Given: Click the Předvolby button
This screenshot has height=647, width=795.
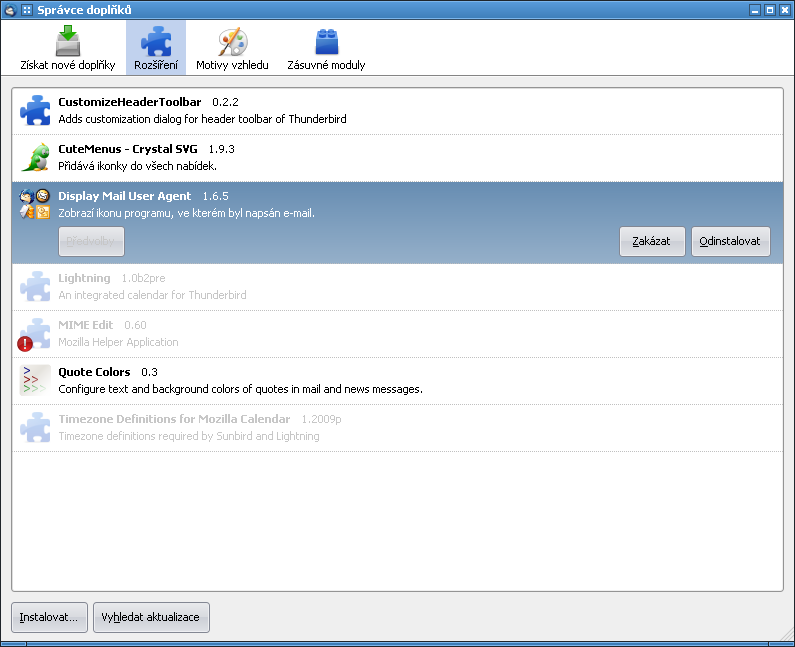Looking at the screenshot, I should click(91, 241).
